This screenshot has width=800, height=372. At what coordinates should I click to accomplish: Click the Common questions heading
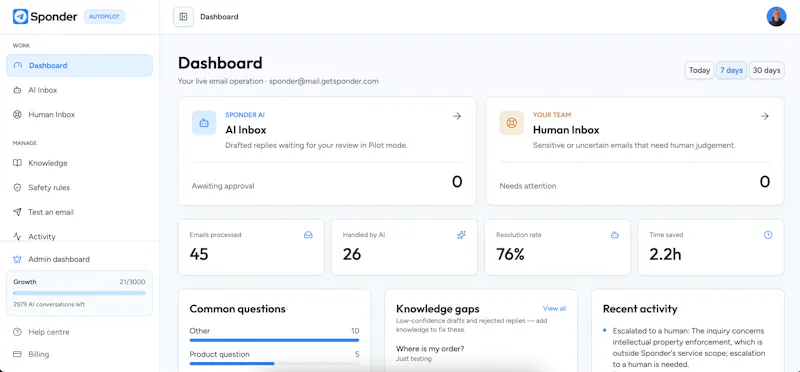[237, 309]
